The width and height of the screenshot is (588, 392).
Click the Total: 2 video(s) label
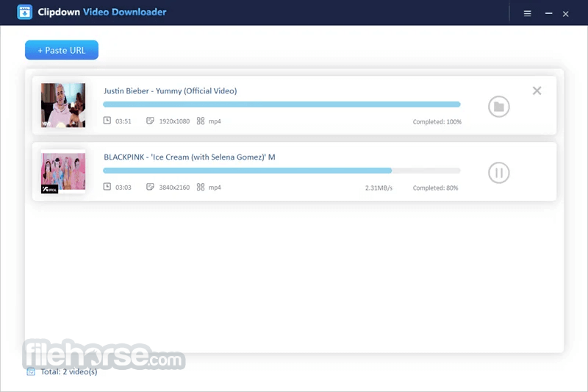click(69, 371)
